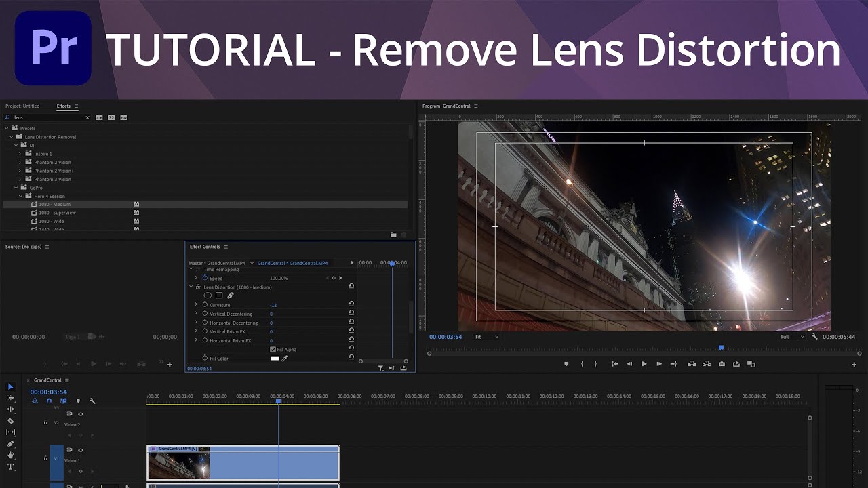Open the Program: GrandCentral panel menu
Screen dimensions: 868x488
click(x=476, y=106)
